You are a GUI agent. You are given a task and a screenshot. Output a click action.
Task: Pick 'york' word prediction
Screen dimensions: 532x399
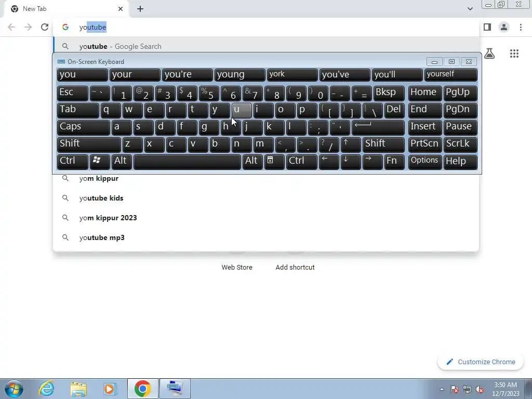click(x=292, y=75)
